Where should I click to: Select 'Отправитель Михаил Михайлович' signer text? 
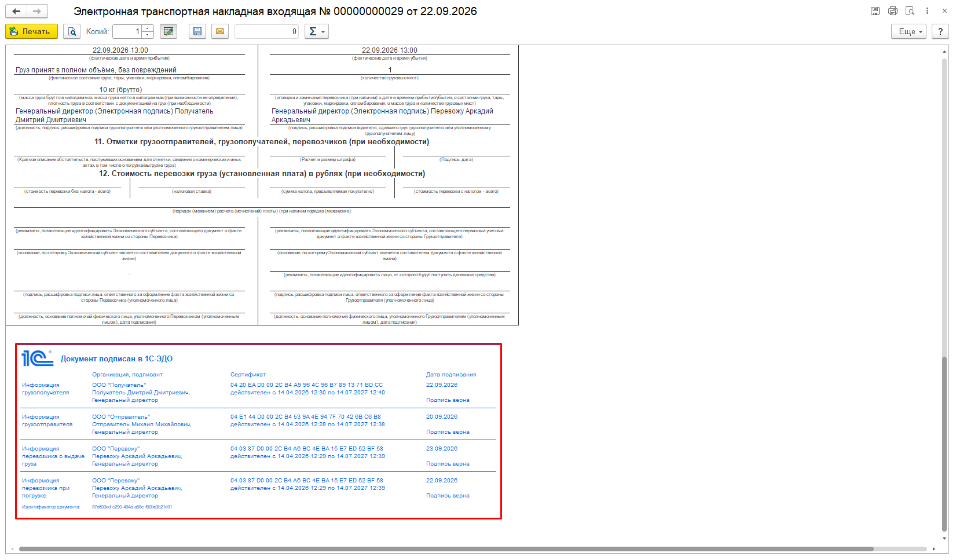pos(142,424)
